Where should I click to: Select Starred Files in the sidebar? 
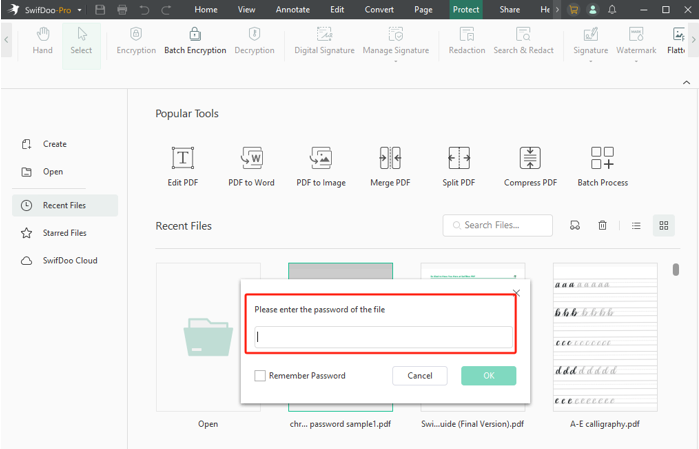click(54, 233)
